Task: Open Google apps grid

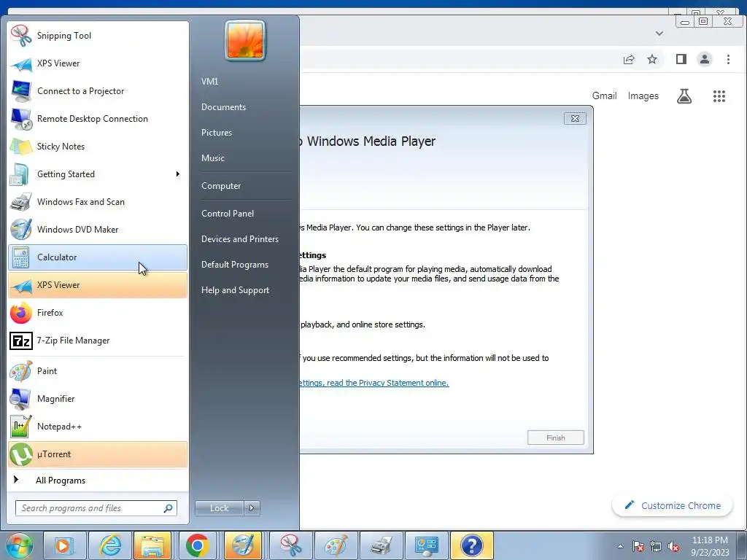Action: tap(719, 96)
